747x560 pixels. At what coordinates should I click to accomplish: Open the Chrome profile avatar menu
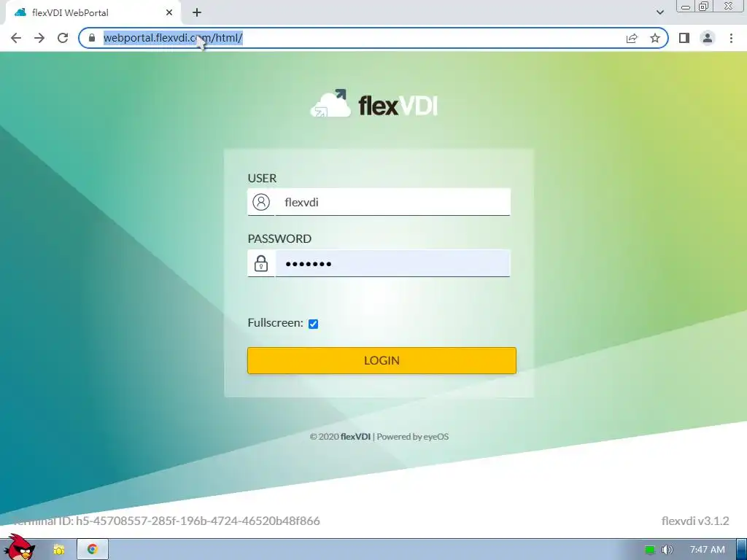tap(708, 38)
